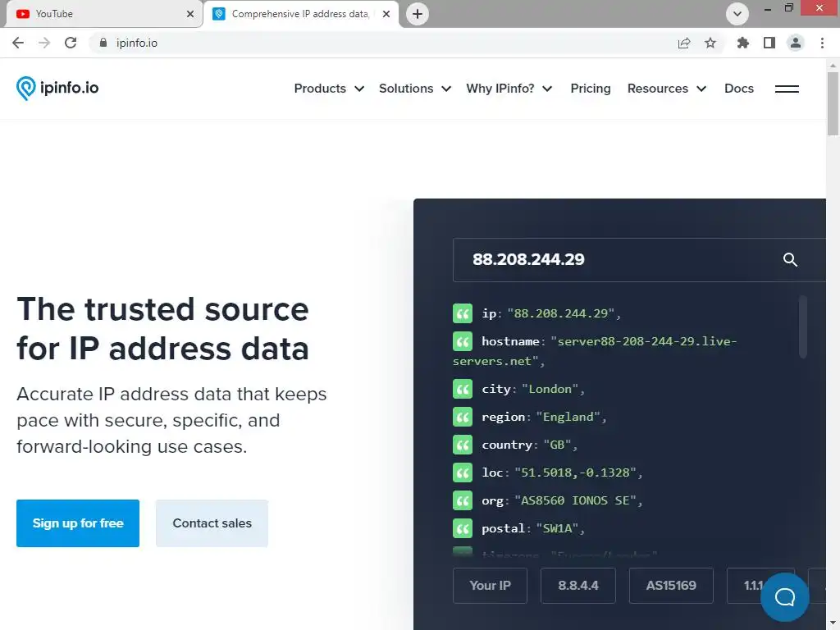840x630 pixels.
Task: Click the JSON results panel scrollbar
Action: point(802,326)
